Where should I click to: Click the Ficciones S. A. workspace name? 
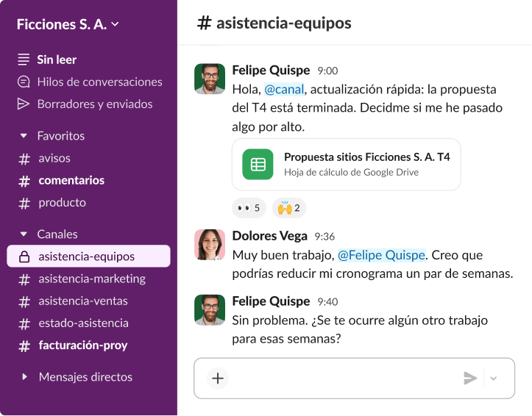(62, 24)
